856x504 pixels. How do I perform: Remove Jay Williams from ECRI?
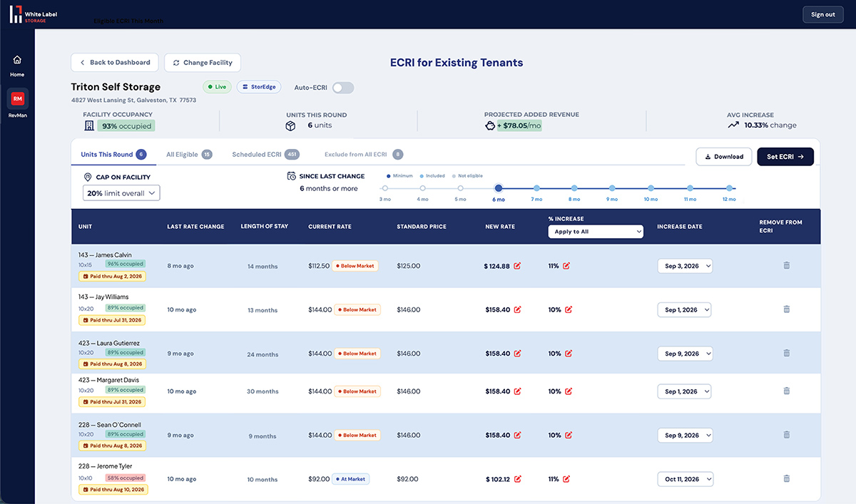click(786, 309)
